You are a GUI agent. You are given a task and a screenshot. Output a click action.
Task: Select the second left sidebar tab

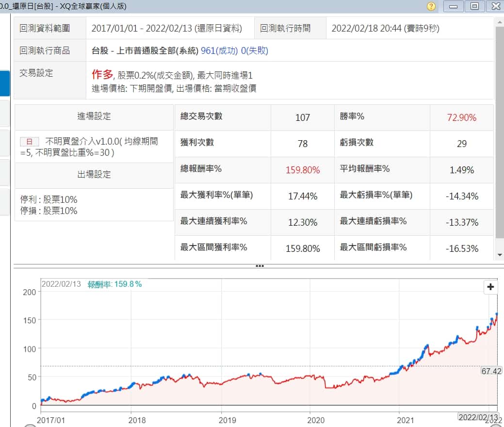pyautogui.click(x=5, y=114)
